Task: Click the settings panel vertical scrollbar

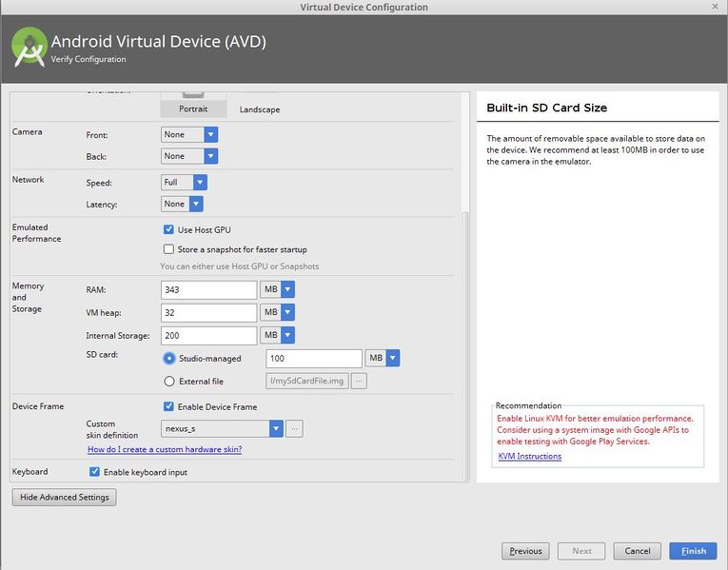Action: click(x=465, y=345)
